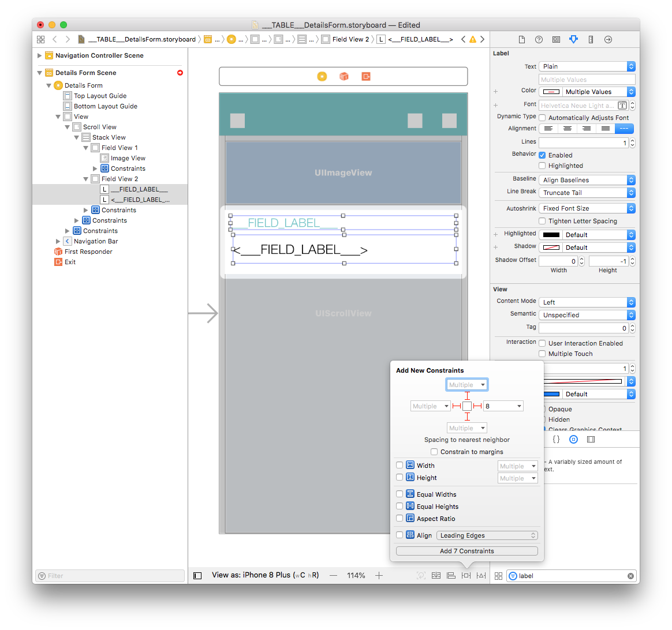Select left text alignment
Image resolution: width=672 pixels, height=630 pixels.
click(x=548, y=129)
